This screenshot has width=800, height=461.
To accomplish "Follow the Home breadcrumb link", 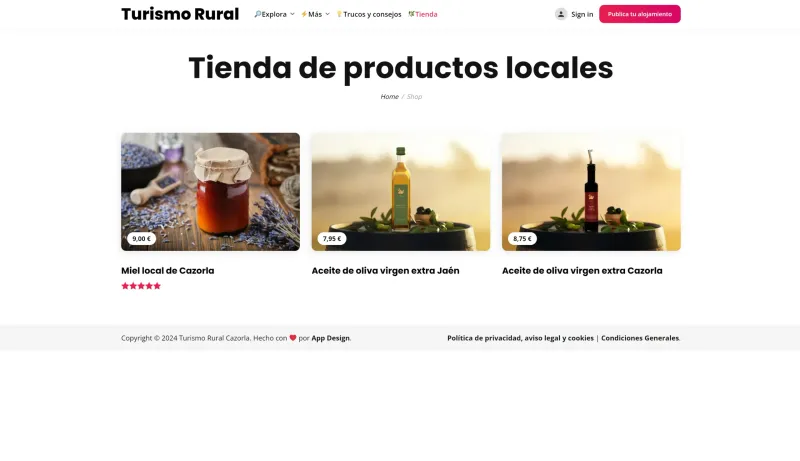I will pos(389,96).
